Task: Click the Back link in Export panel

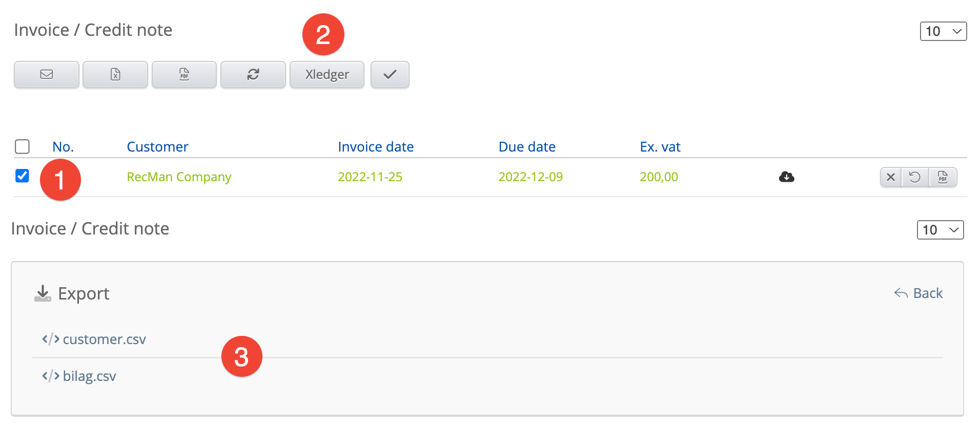Action: pyautogui.click(x=918, y=293)
